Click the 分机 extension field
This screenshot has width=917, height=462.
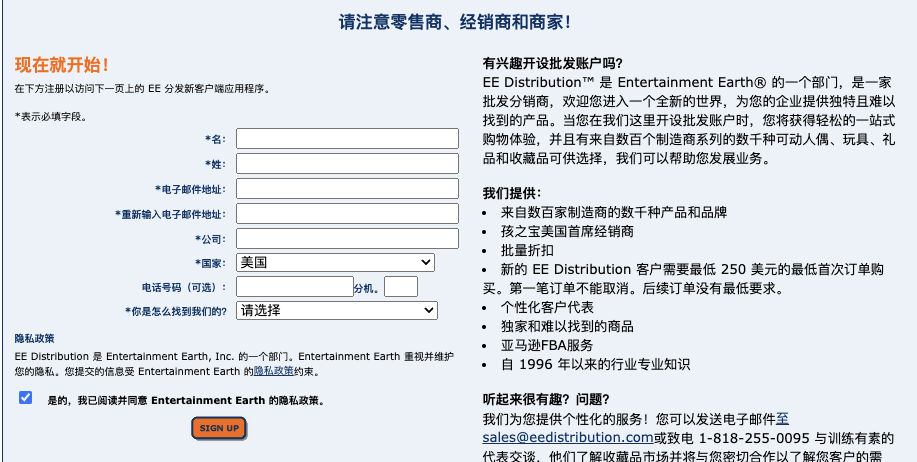point(401,287)
